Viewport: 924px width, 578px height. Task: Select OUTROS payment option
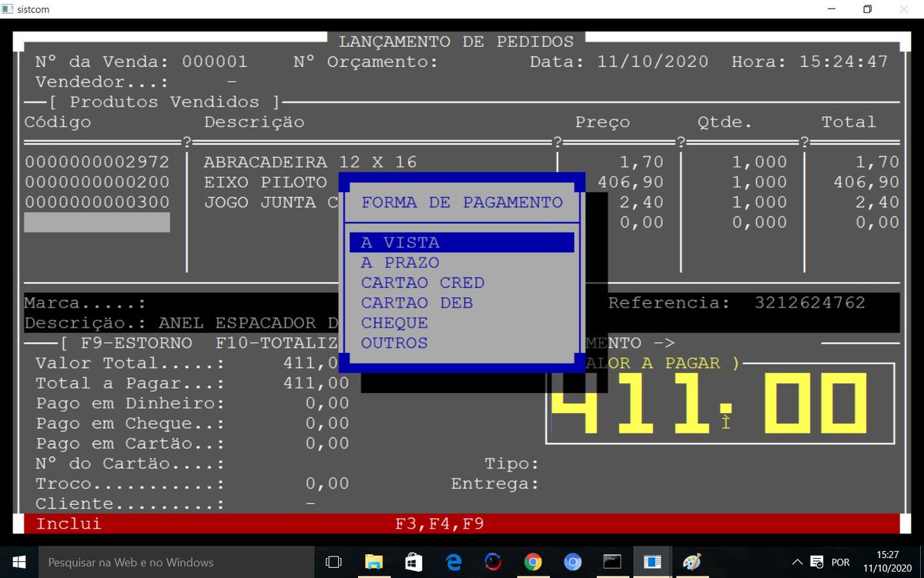pos(394,342)
